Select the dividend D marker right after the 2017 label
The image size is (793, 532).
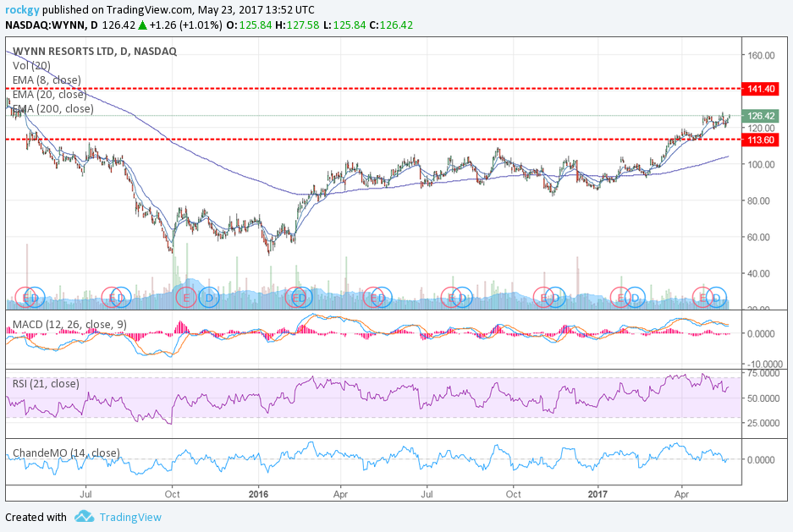635,298
